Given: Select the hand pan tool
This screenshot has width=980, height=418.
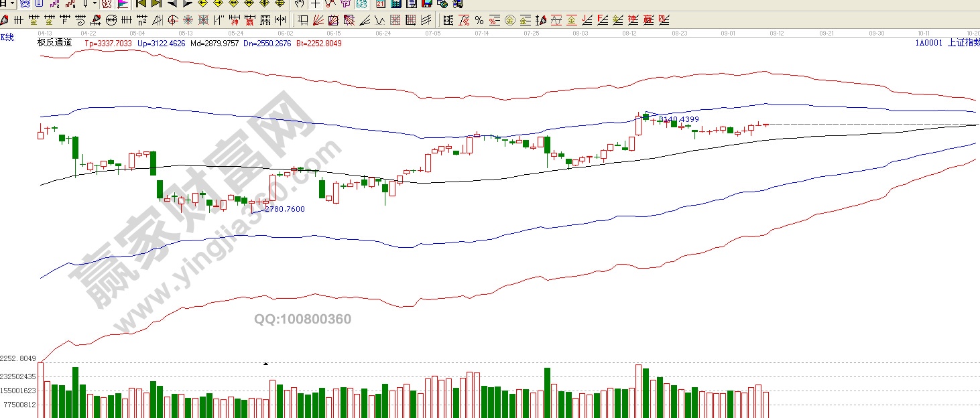Looking at the screenshot, I should [x=299, y=4].
